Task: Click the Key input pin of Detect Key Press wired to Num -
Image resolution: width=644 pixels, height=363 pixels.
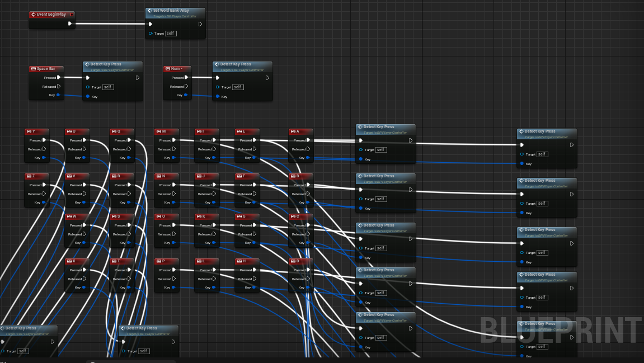Action: (218, 97)
